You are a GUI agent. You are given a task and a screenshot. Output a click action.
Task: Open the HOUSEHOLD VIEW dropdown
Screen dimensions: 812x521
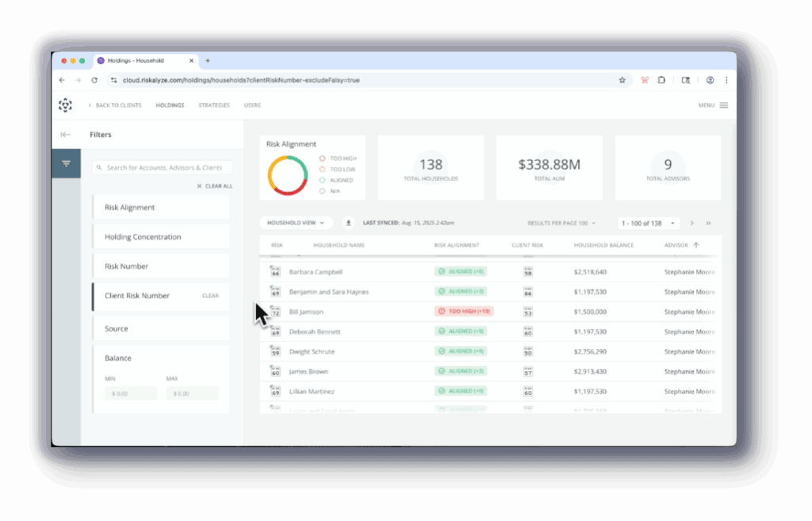(x=296, y=223)
